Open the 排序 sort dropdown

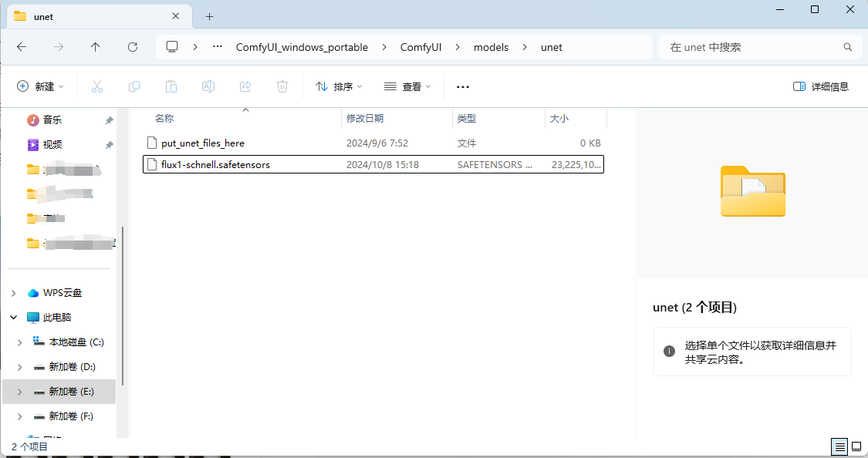tap(338, 86)
